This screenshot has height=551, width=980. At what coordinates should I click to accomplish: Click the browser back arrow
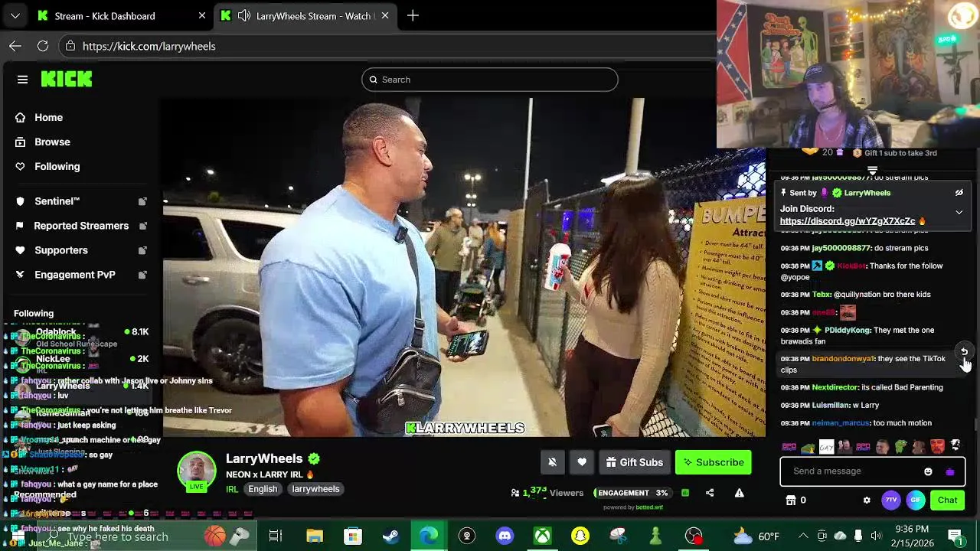15,46
